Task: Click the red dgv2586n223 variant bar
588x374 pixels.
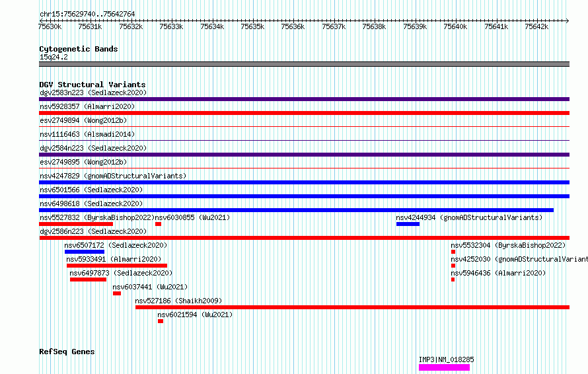Action: [304, 238]
